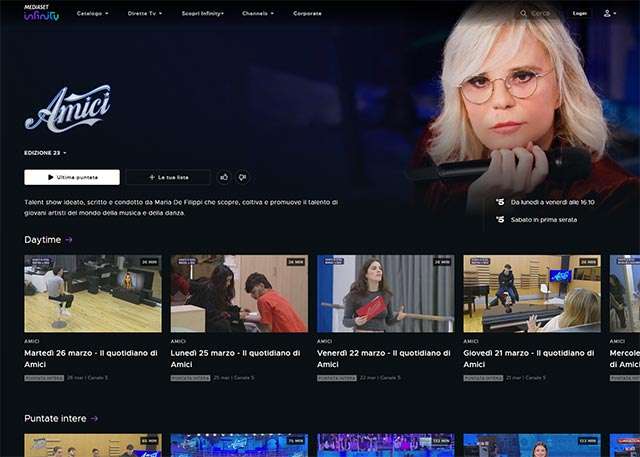Click title Martedì 26 marzo - Il quotidiano di Amici

pos(91,359)
